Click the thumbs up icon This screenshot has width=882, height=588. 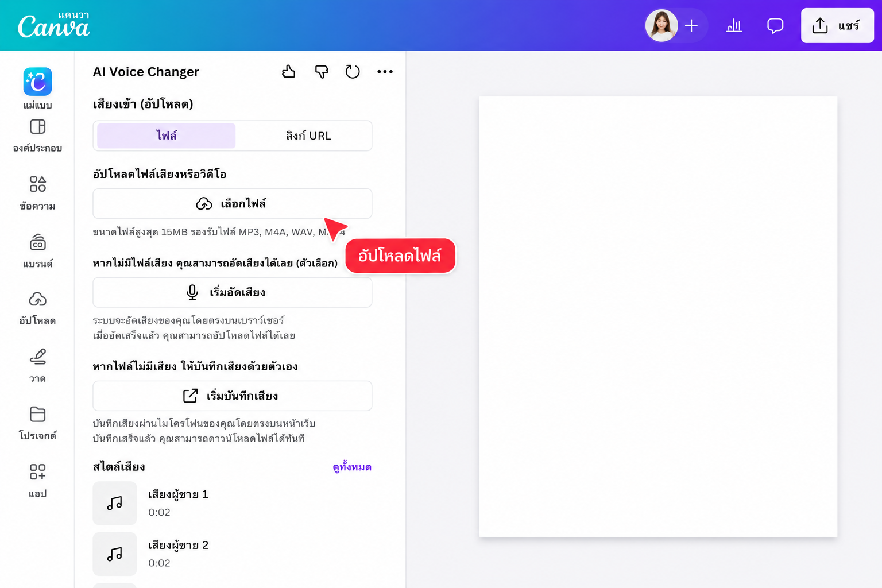pos(289,72)
